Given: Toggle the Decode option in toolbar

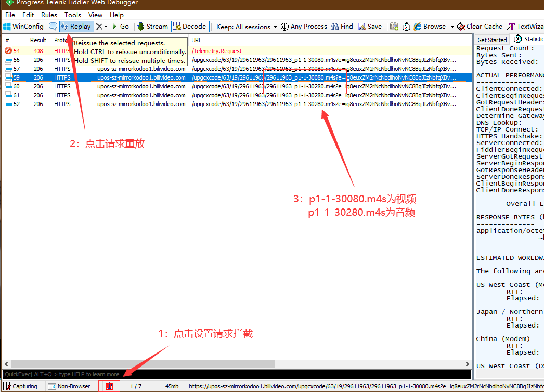Looking at the screenshot, I should [190, 27].
